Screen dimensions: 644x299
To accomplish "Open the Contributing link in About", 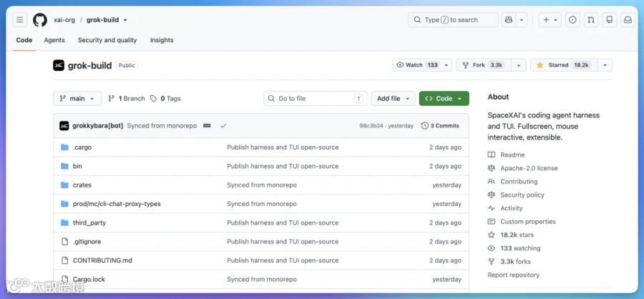I will click(519, 182).
